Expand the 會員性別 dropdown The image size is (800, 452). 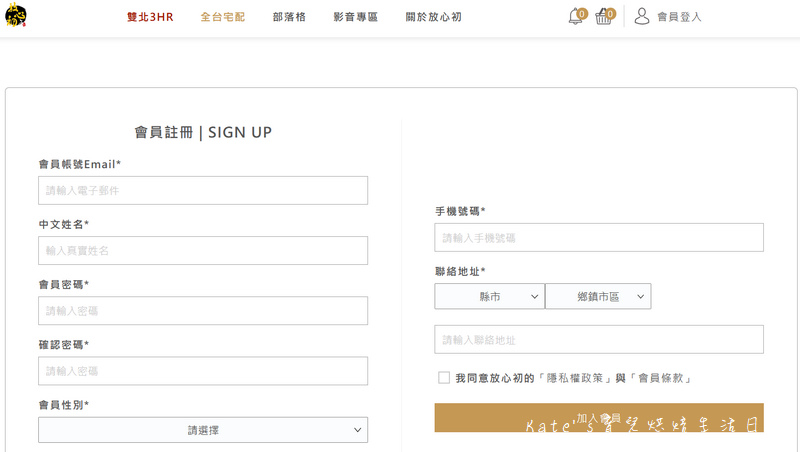(x=203, y=430)
